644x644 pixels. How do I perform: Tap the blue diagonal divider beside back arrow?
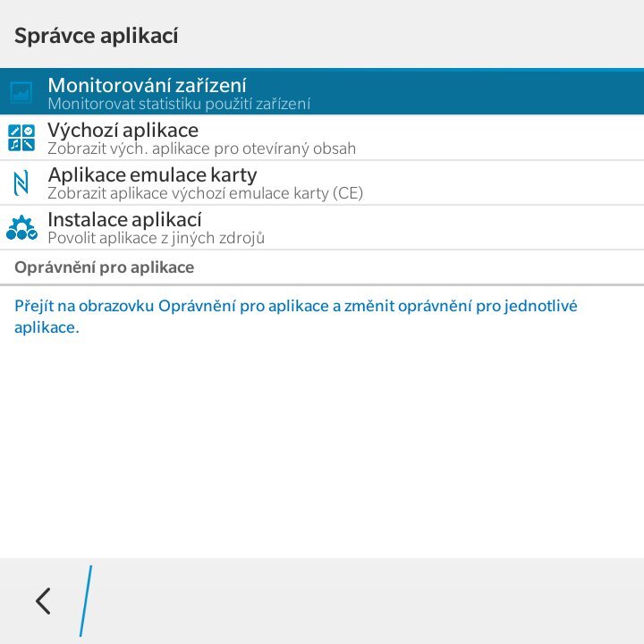tap(86, 601)
